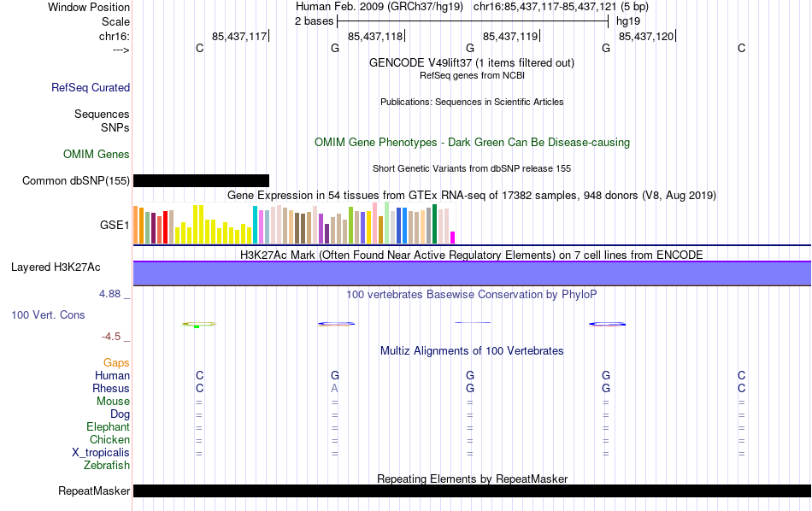812x511 pixels.
Task: Click the Elephant alignment row label
Action: 108,427
